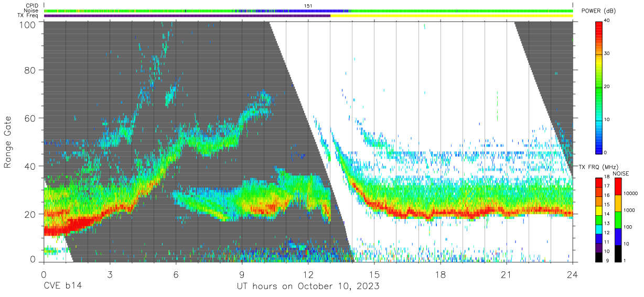Image resolution: width=644 pixels, height=297 pixels.
Task: Click the 'POWER (dB)' legend title
Action: pos(598,11)
